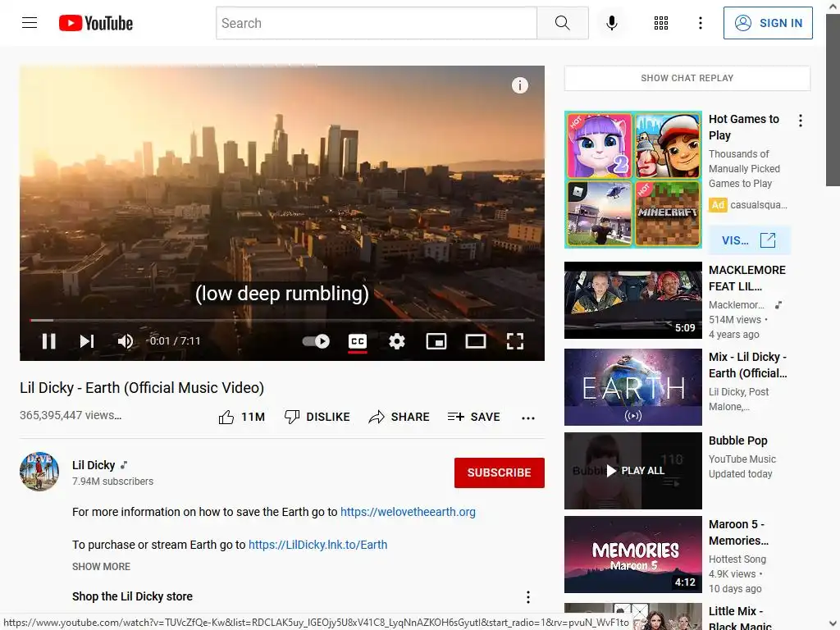Open more actions ellipsis under video
The width and height of the screenshot is (840, 630).
click(x=528, y=418)
